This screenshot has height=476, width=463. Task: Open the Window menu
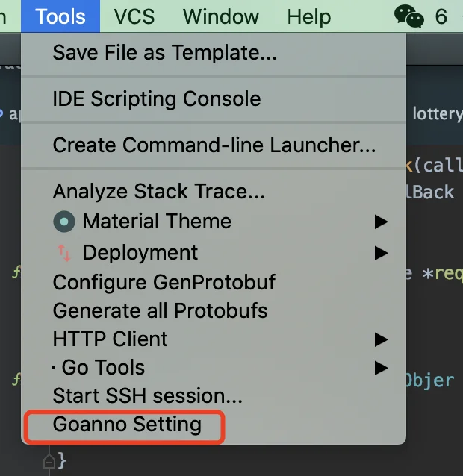tap(221, 16)
